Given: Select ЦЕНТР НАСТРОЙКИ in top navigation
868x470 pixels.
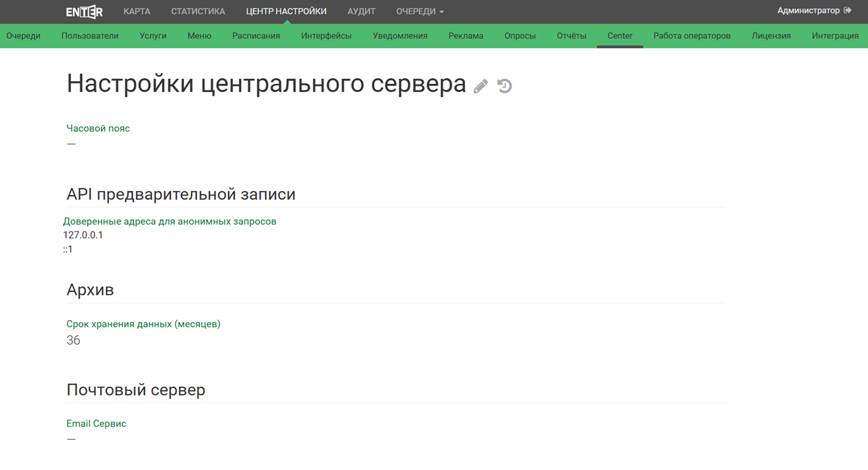Looking at the screenshot, I should pyautogui.click(x=286, y=11).
